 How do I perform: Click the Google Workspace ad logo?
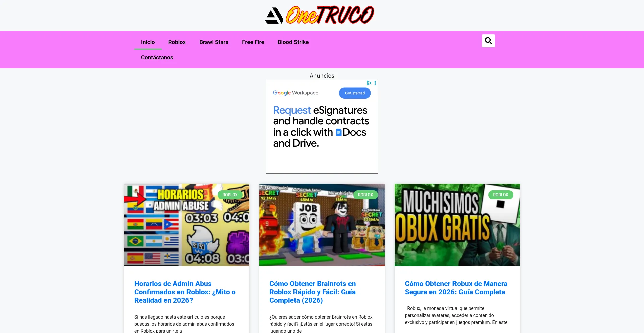296,93
